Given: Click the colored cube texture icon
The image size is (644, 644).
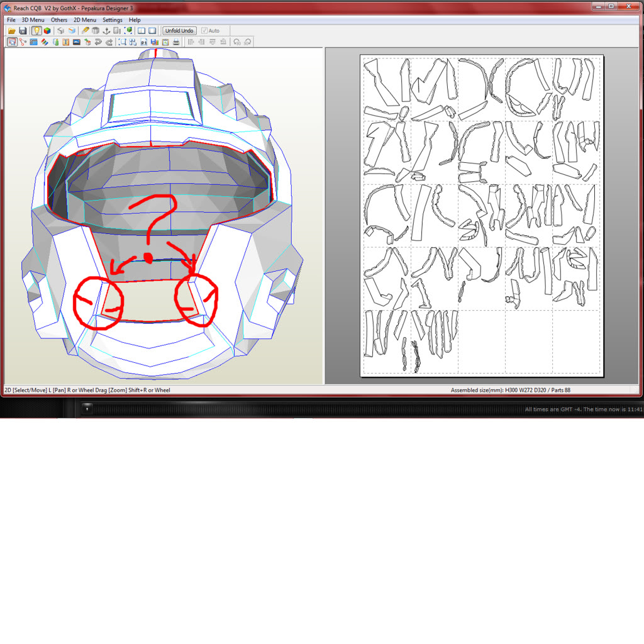Looking at the screenshot, I should click(x=47, y=31).
